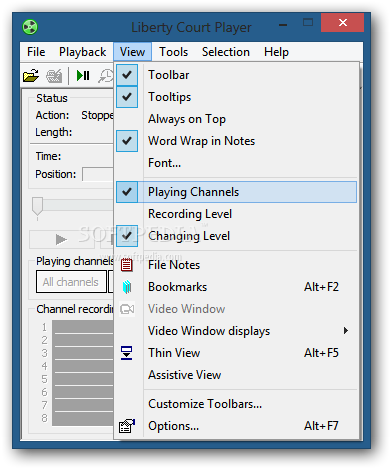Open the File menu

click(36, 52)
